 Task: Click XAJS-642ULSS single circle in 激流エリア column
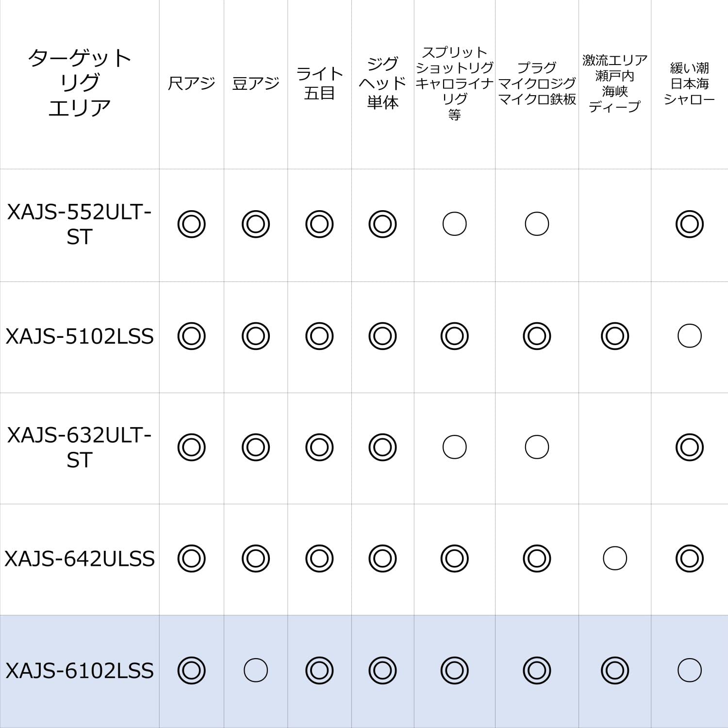(614, 558)
